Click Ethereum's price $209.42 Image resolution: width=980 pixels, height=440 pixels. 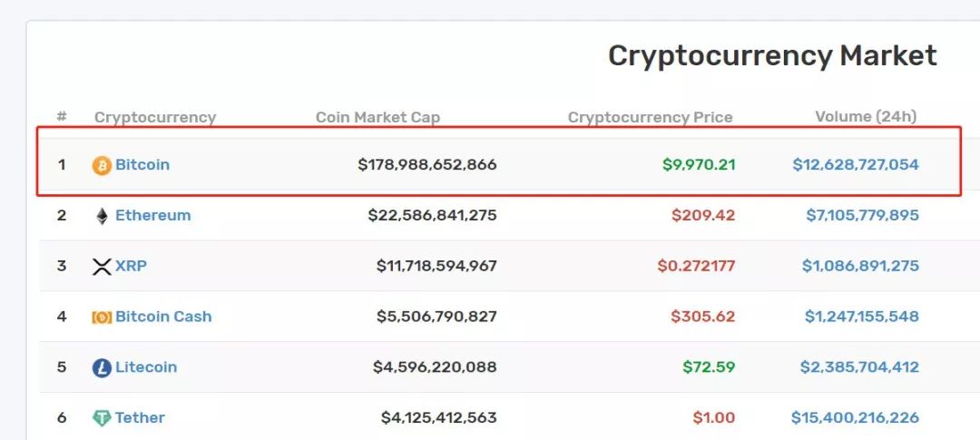tap(703, 215)
